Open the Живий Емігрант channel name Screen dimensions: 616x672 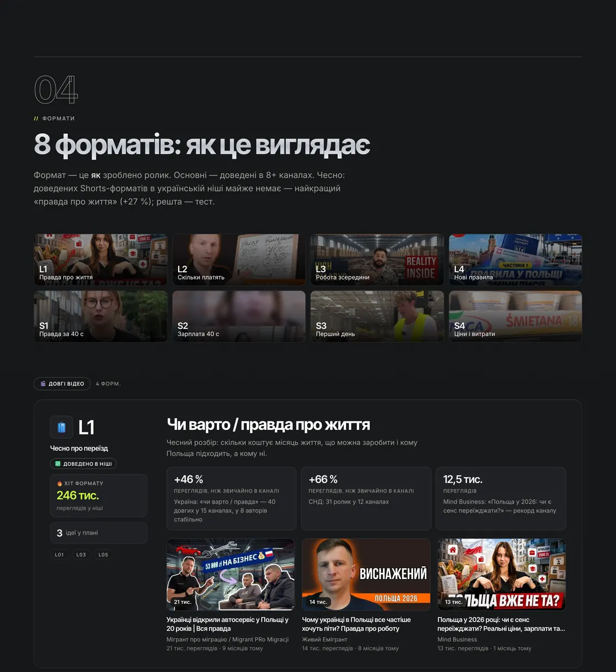click(324, 640)
